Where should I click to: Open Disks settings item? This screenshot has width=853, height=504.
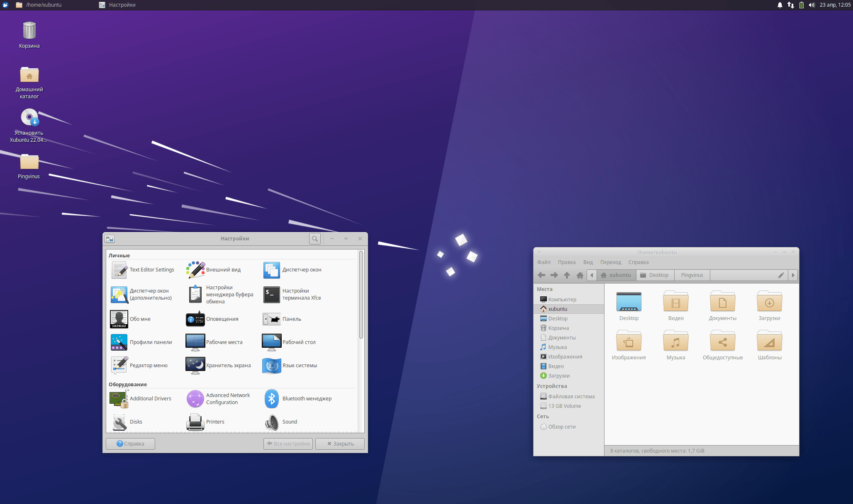(x=127, y=422)
